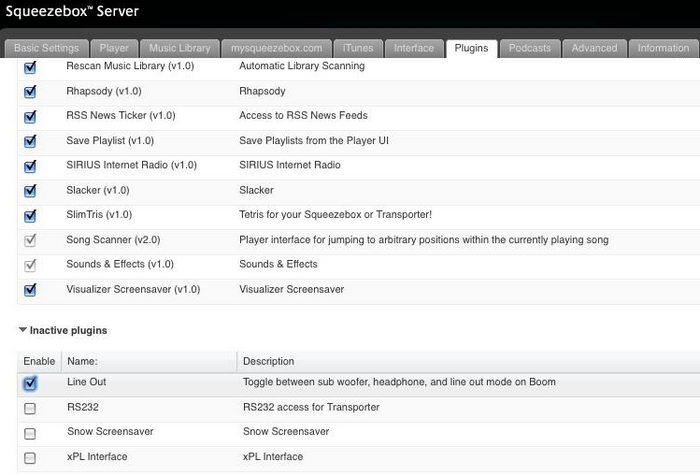Click the Toggle between sub woofer description

(x=399, y=382)
